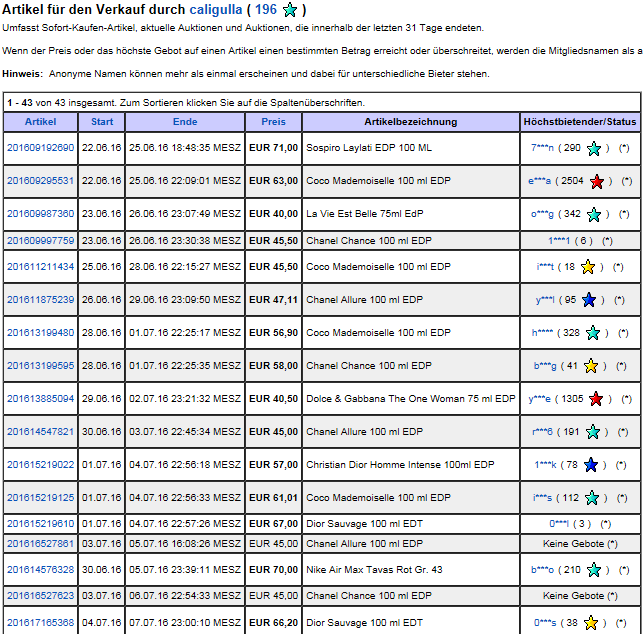Click the red star next to bidder e***a
Viewport: 643px width, 634px height.
coord(597,181)
